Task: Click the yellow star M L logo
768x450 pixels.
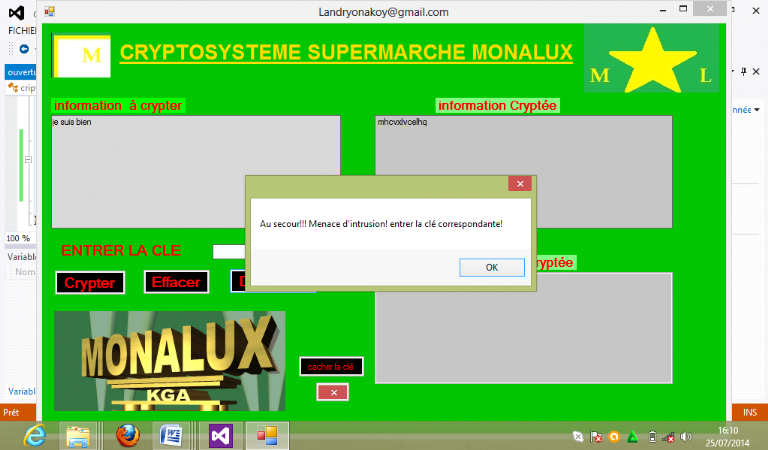Action: [x=651, y=59]
